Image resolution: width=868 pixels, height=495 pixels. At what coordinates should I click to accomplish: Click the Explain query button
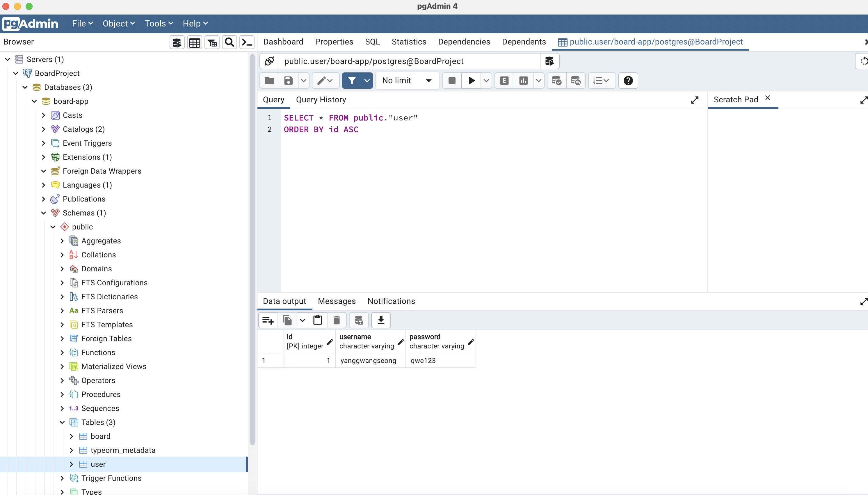(x=504, y=81)
